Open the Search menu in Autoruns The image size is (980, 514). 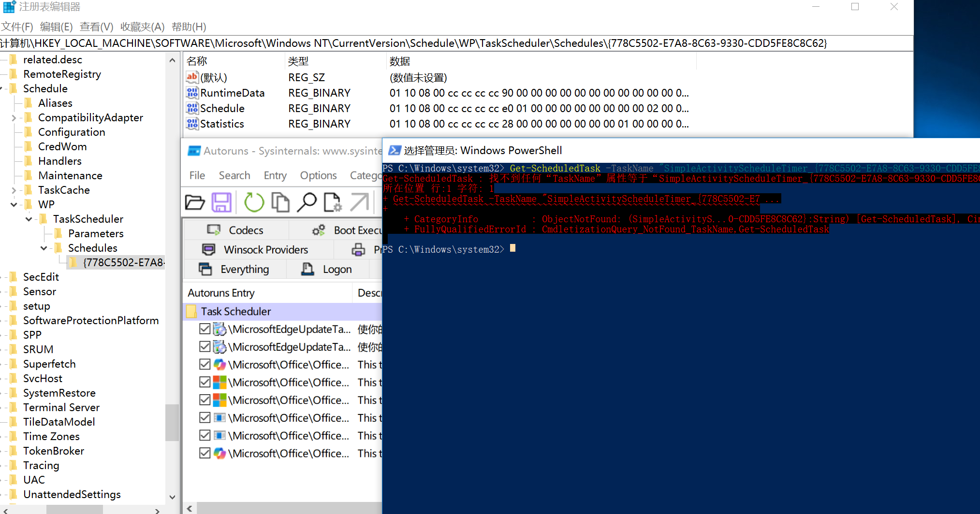point(234,175)
